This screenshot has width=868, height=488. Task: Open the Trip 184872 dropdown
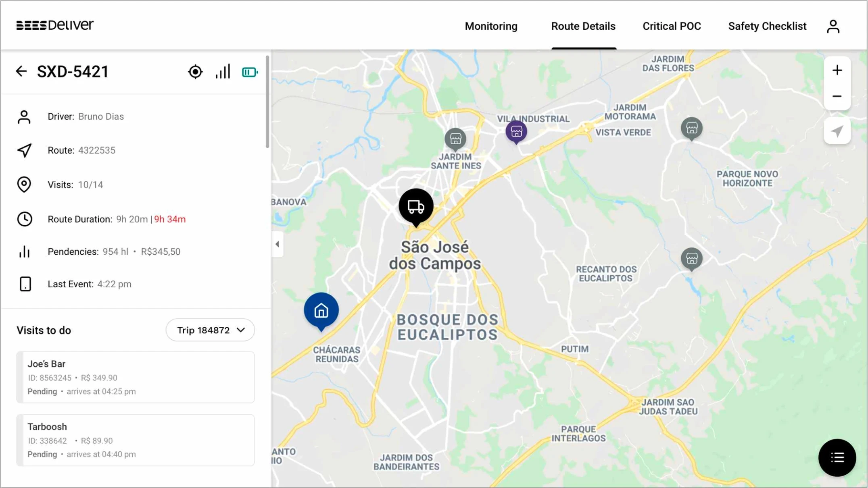click(x=210, y=330)
